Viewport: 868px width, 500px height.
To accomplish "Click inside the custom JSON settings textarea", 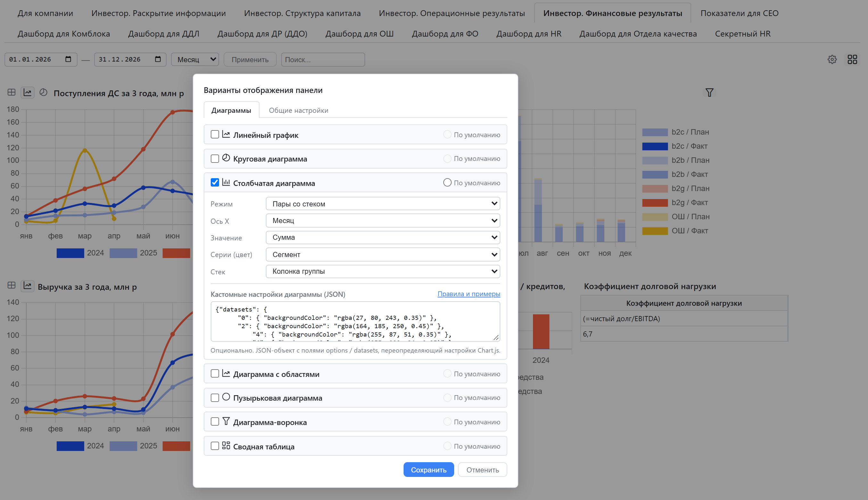I will pyautogui.click(x=355, y=321).
